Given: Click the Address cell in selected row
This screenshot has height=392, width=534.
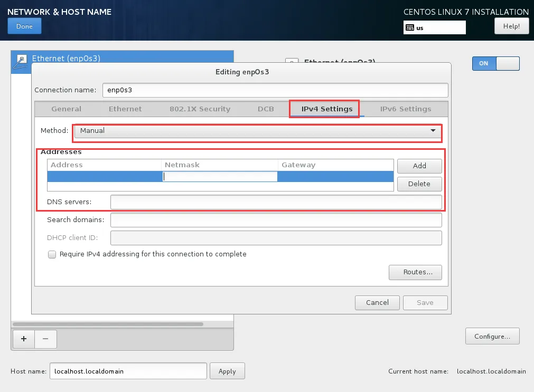Looking at the screenshot, I should pos(105,176).
